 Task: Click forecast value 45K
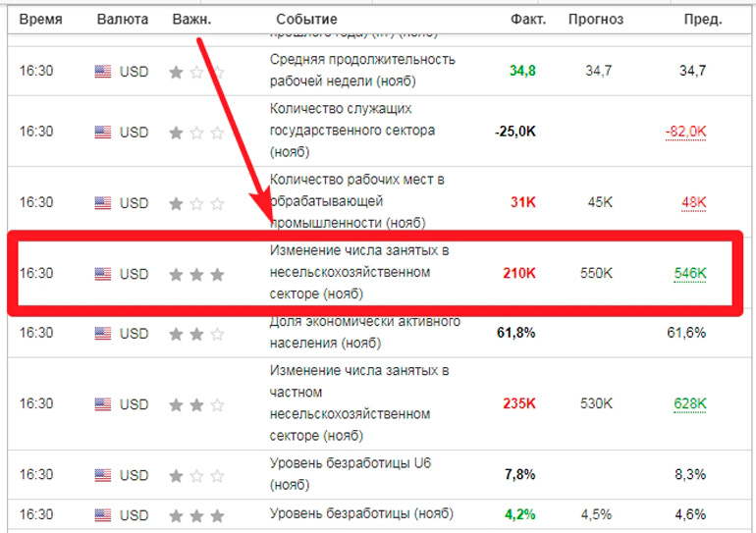tap(600, 202)
